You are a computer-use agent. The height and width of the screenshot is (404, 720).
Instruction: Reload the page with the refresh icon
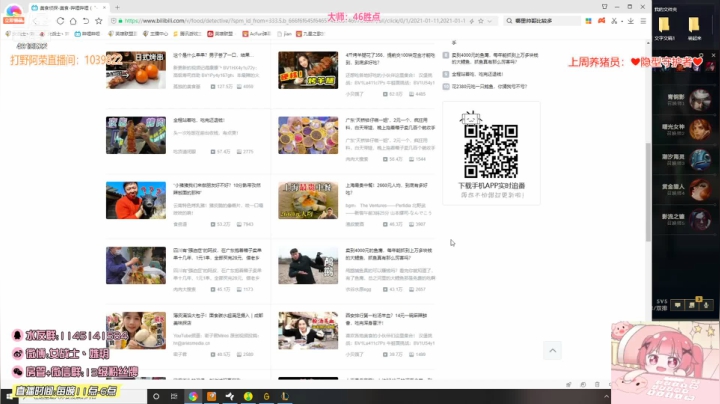click(60, 21)
